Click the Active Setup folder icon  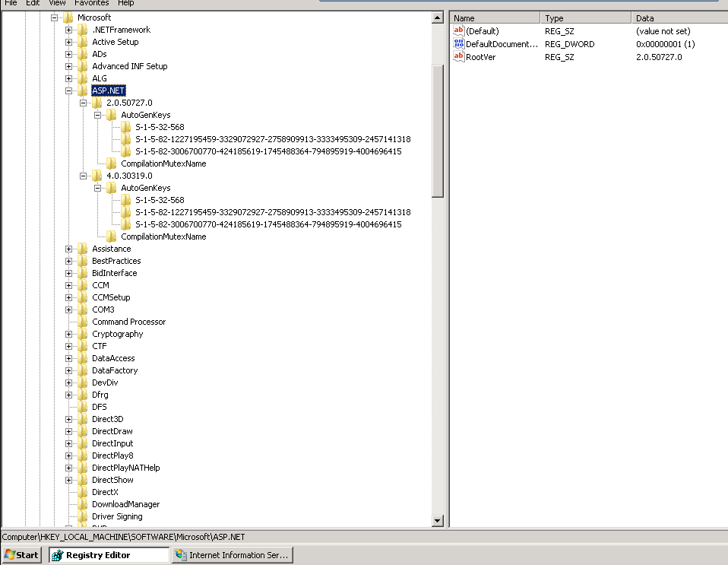coord(83,42)
